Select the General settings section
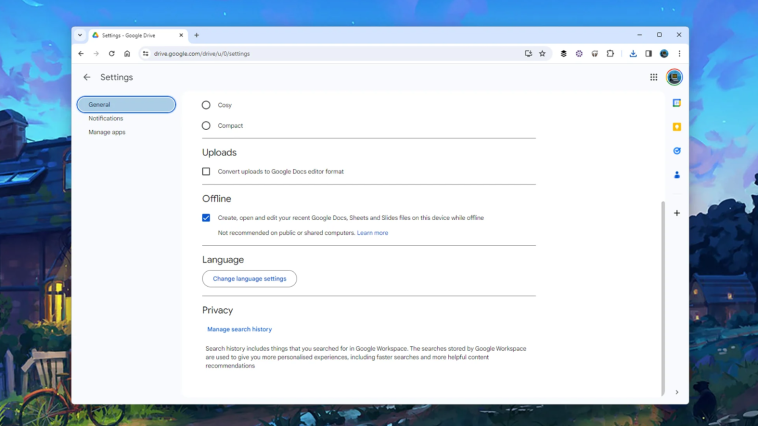 pyautogui.click(x=126, y=104)
